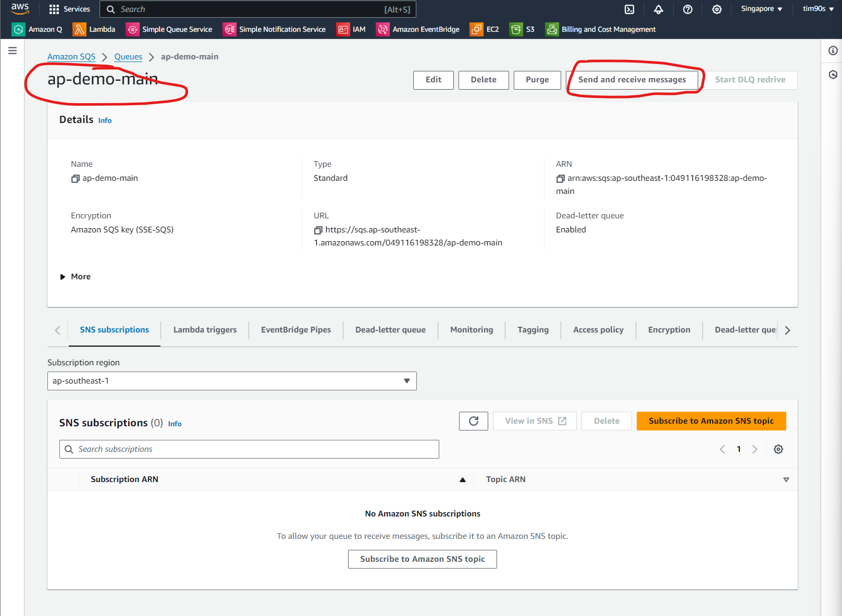Image resolution: width=842 pixels, height=616 pixels.
Task: Open the side navigation hamburger menu
Action: (x=13, y=51)
